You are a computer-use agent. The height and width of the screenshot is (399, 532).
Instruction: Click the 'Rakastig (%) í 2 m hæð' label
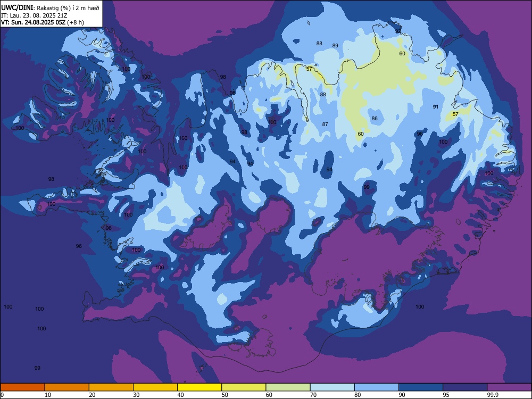tap(68, 7)
